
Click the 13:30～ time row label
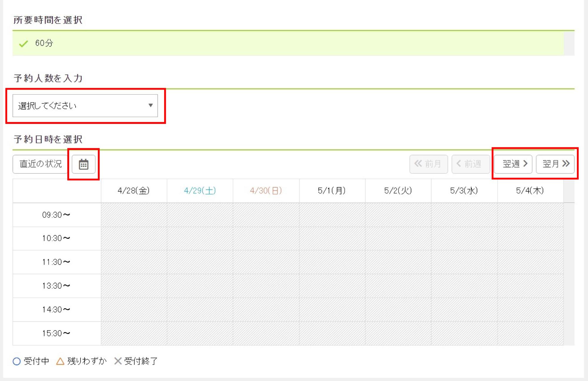[x=56, y=286]
